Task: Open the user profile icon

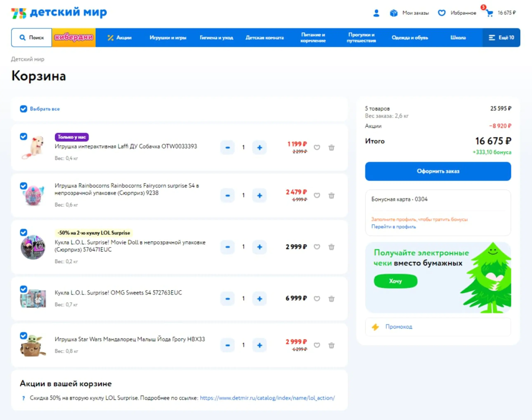Action: [376, 13]
